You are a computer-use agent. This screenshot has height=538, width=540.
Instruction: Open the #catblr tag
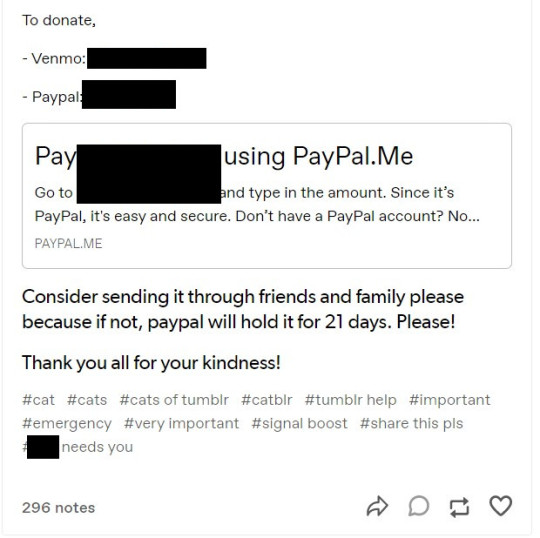267,400
